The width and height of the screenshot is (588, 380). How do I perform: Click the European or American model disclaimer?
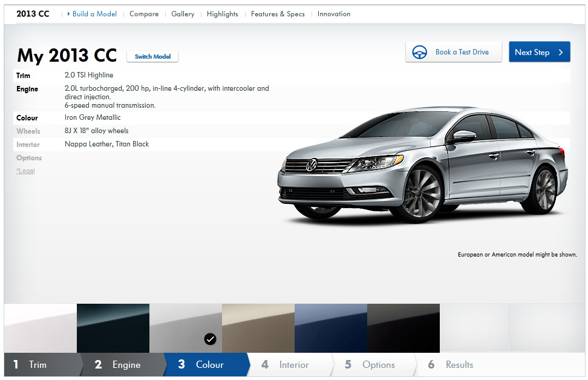pyautogui.click(x=517, y=254)
